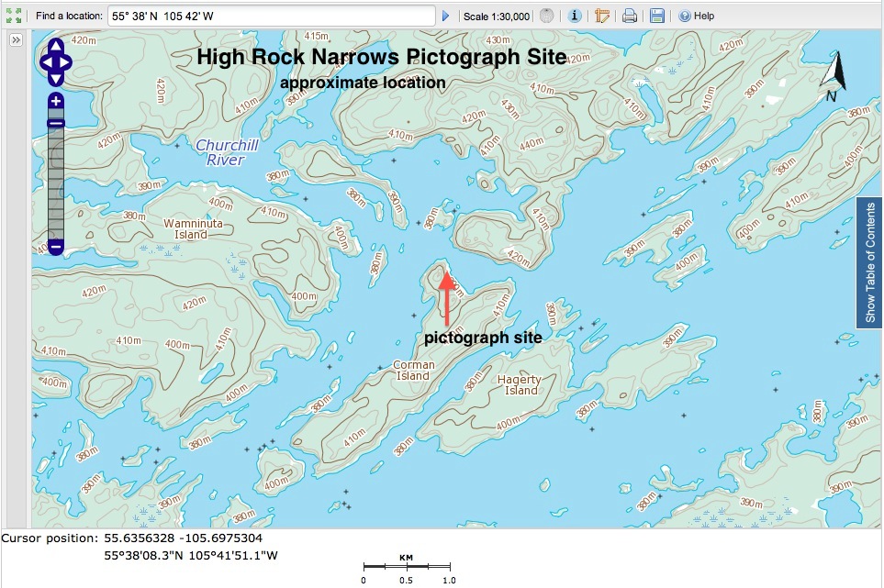This screenshot has width=884, height=588.
Task: Click the full extent zoom icon
Action: pos(14,16)
